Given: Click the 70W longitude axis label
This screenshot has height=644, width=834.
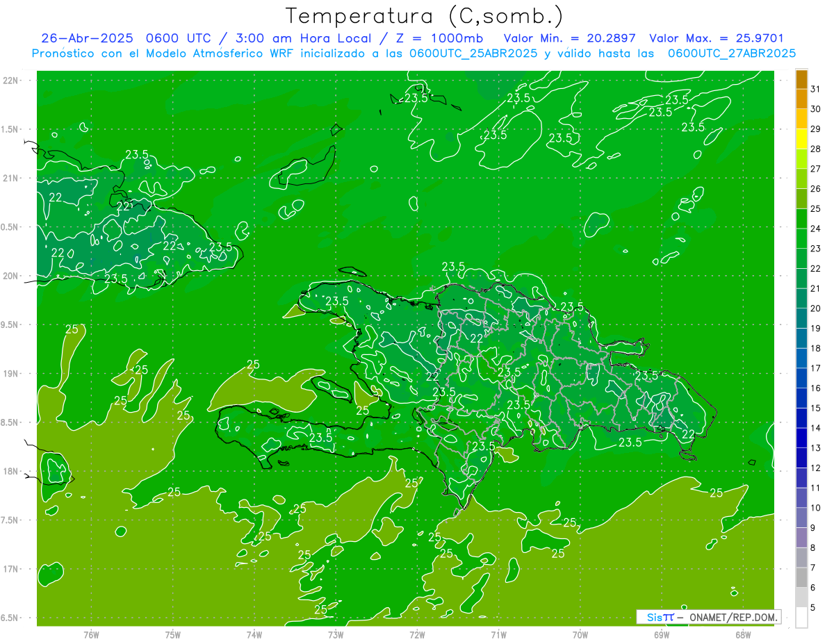Looking at the screenshot, I should coord(580,635).
